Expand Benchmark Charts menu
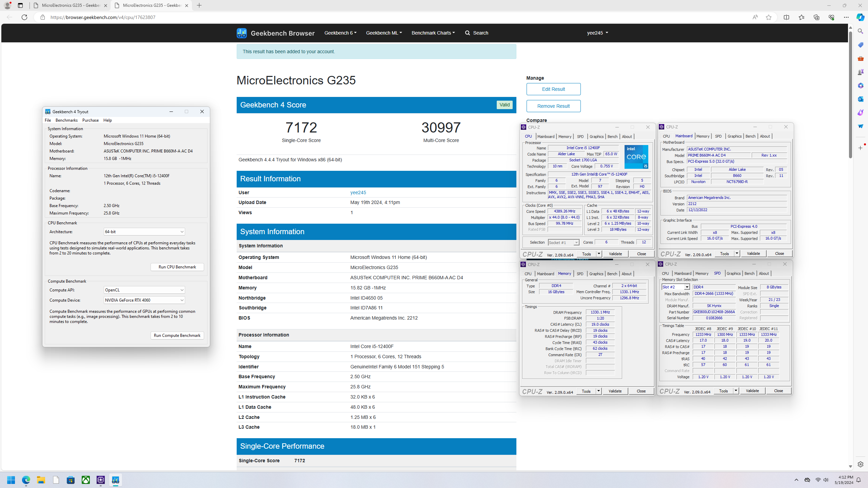 433,33
